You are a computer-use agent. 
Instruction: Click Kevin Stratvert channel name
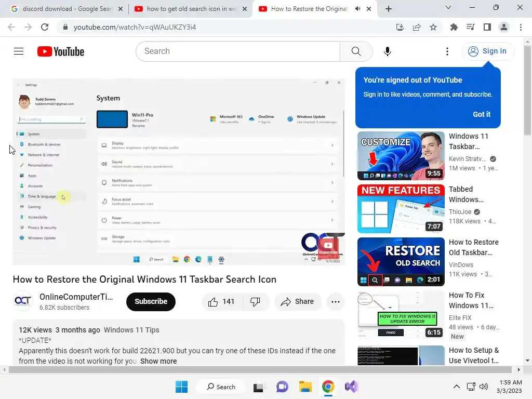click(x=467, y=159)
